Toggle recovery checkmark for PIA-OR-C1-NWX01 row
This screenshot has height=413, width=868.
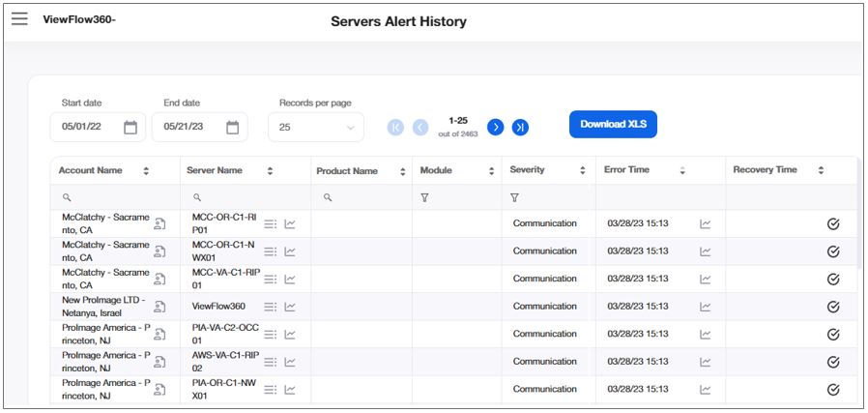833,390
